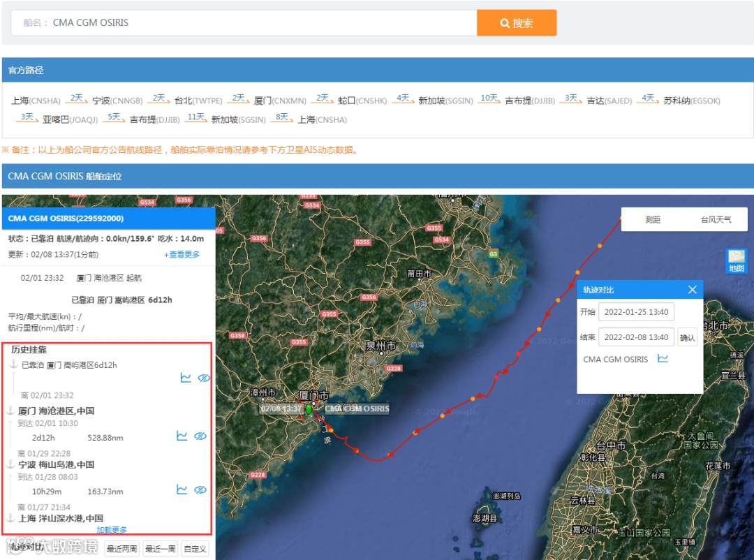The height and width of the screenshot is (560, 754).
Task: Click the 亚喀巴(JOAQJ) port in route
Action: click(71, 119)
